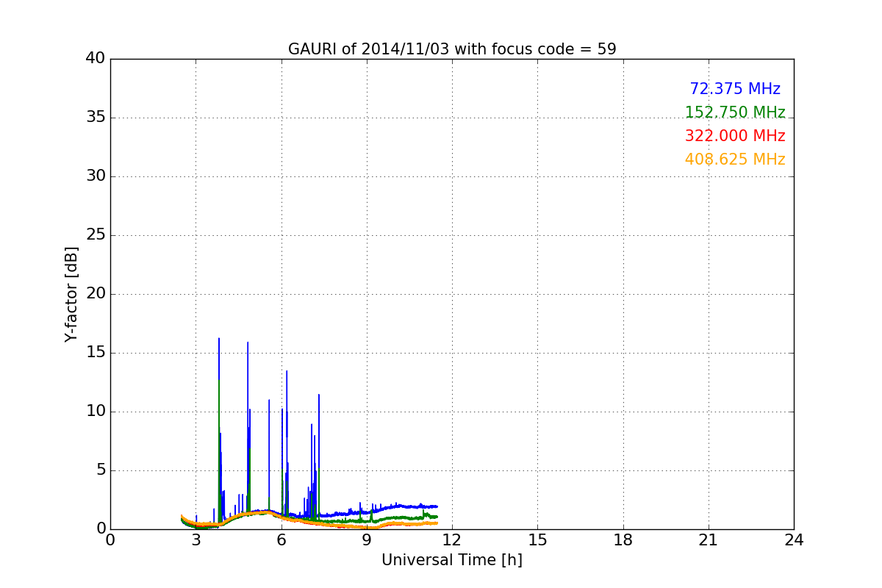Click the 'Y-factor [dB]' axis label
This screenshot has width=882, height=588.
coord(71,294)
